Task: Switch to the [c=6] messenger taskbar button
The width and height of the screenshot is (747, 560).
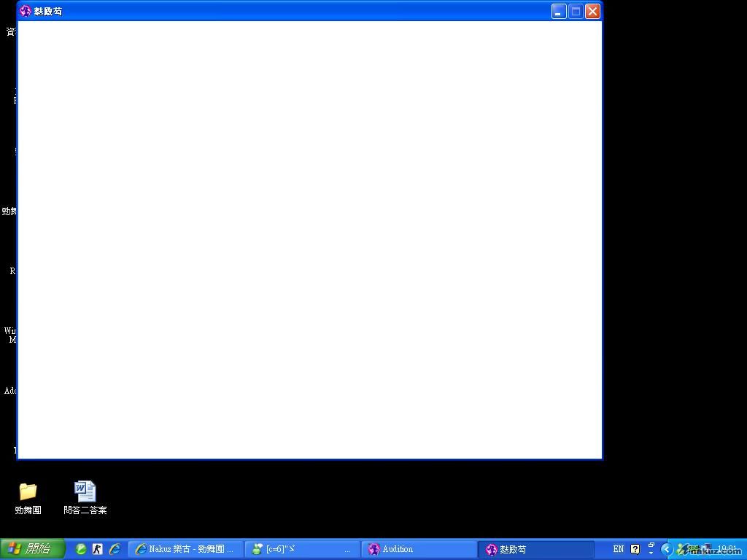Action: [x=303, y=549]
